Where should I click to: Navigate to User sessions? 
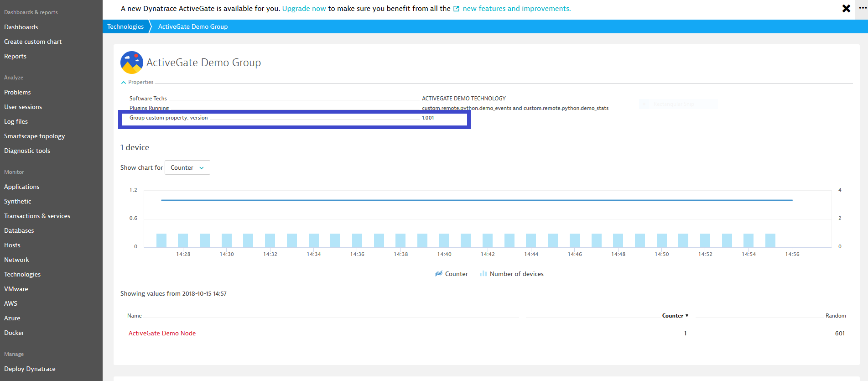coord(23,107)
